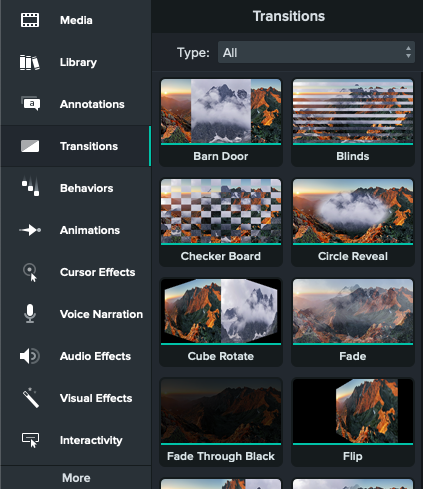The width and height of the screenshot is (423, 489).
Task: Click the Blinds label text
Action: (x=353, y=156)
